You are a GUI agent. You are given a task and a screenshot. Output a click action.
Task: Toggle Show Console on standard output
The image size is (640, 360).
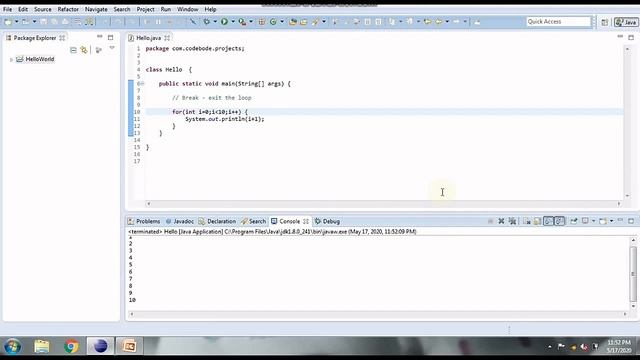pos(548,221)
